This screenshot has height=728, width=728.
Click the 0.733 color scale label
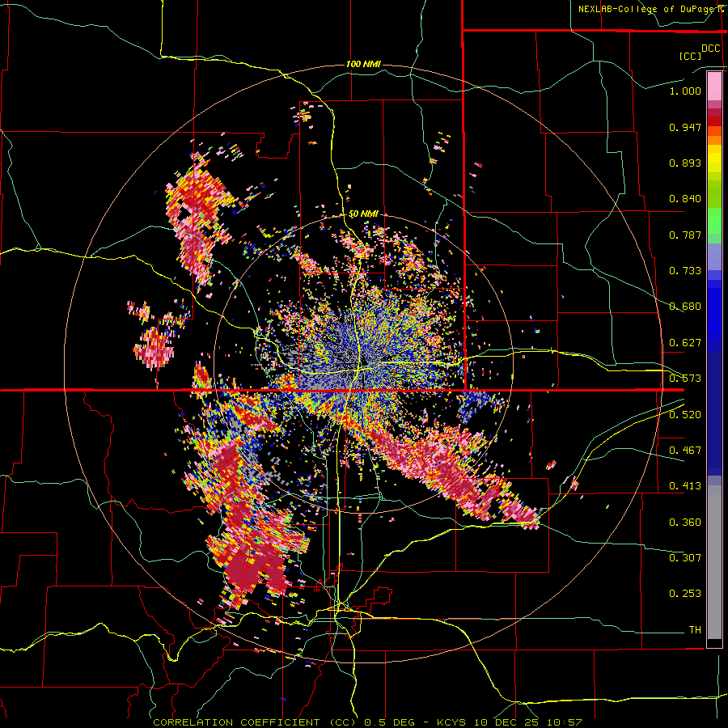pyautogui.click(x=685, y=271)
